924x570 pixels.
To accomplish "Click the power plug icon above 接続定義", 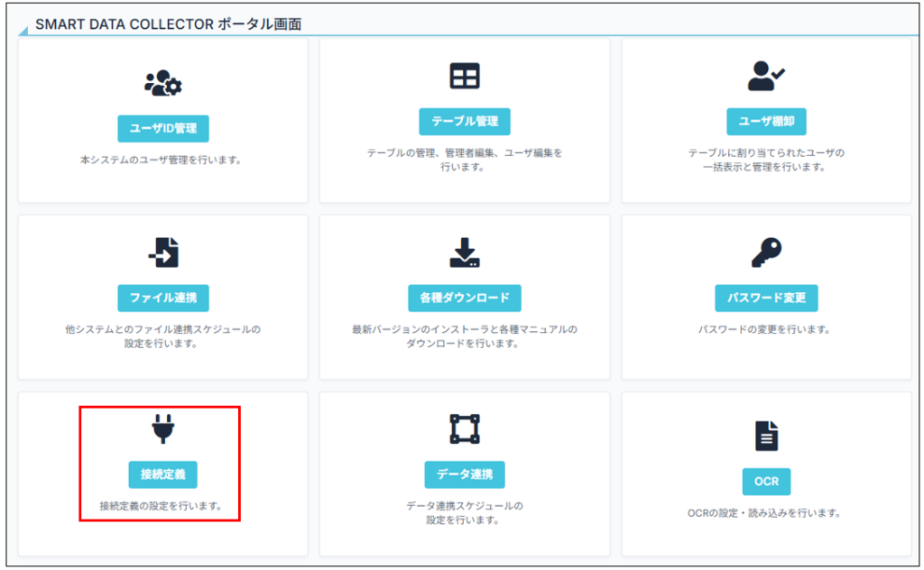I will [162, 431].
